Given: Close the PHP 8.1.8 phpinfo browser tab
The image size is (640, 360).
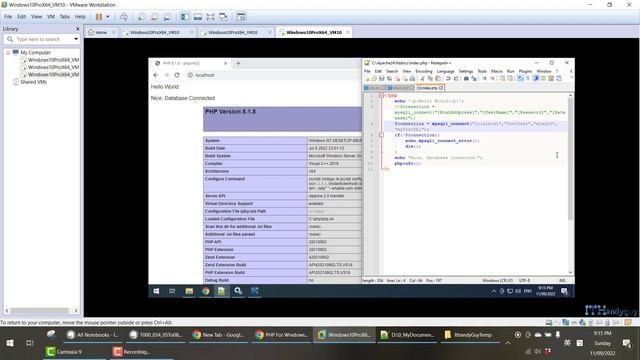Looking at the screenshot, I should tap(225, 63).
